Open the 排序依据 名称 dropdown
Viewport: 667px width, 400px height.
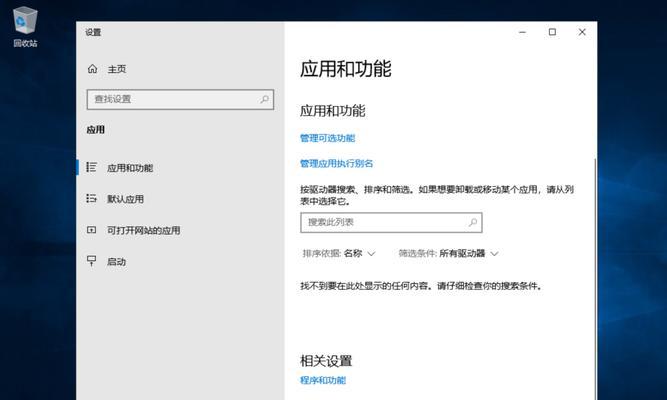(x=339, y=254)
